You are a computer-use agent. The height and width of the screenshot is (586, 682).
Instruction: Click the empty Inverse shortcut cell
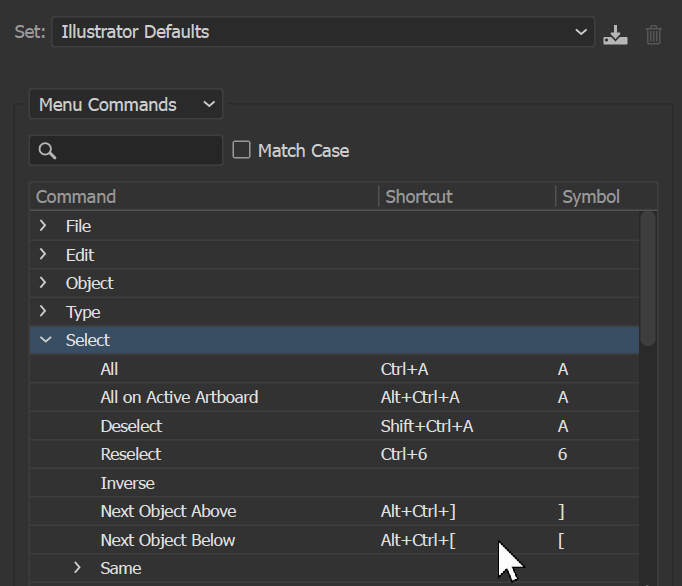[x=465, y=483]
